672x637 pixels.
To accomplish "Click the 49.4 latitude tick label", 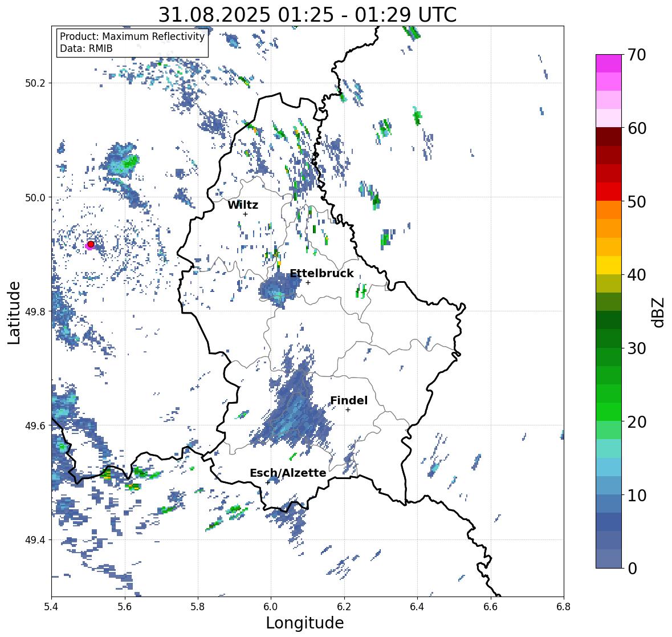I will tap(35, 540).
